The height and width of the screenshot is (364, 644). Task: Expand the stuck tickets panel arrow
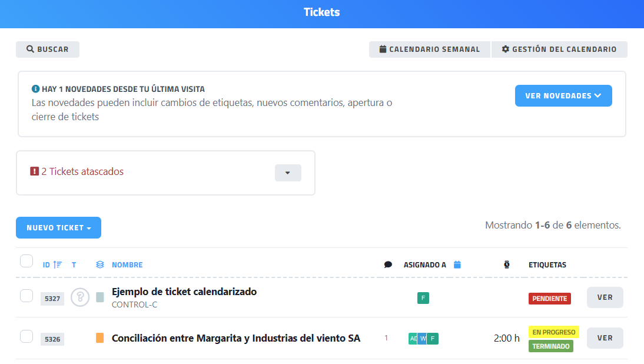point(288,173)
